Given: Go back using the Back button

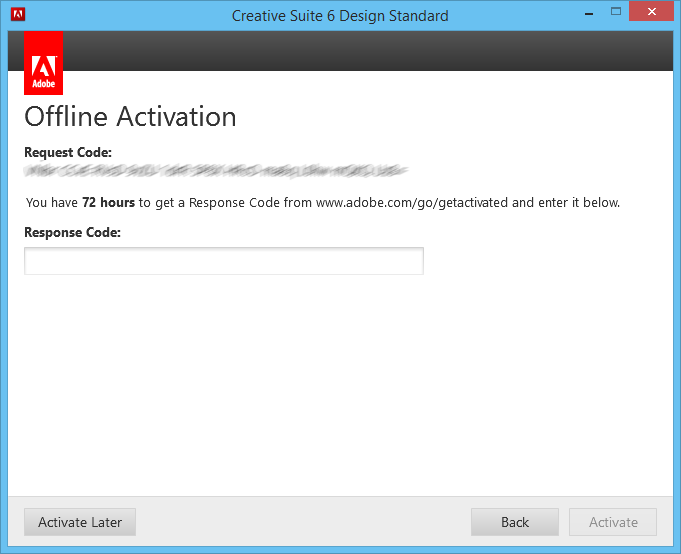Looking at the screenshot, I should (515, 522).
